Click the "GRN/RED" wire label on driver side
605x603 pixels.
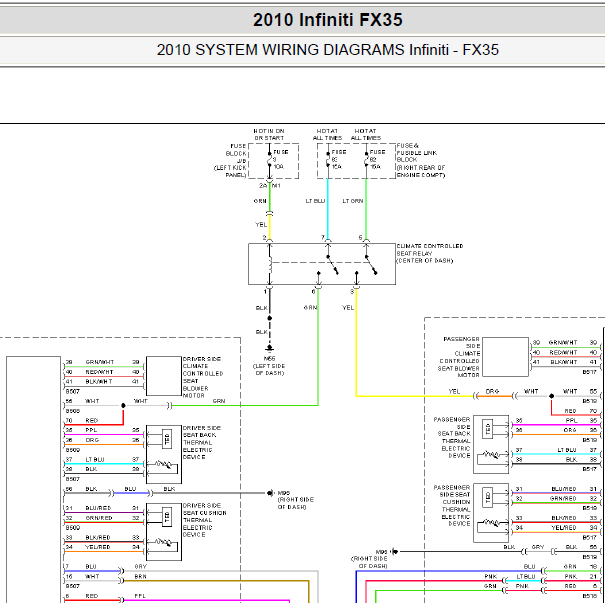98,518
